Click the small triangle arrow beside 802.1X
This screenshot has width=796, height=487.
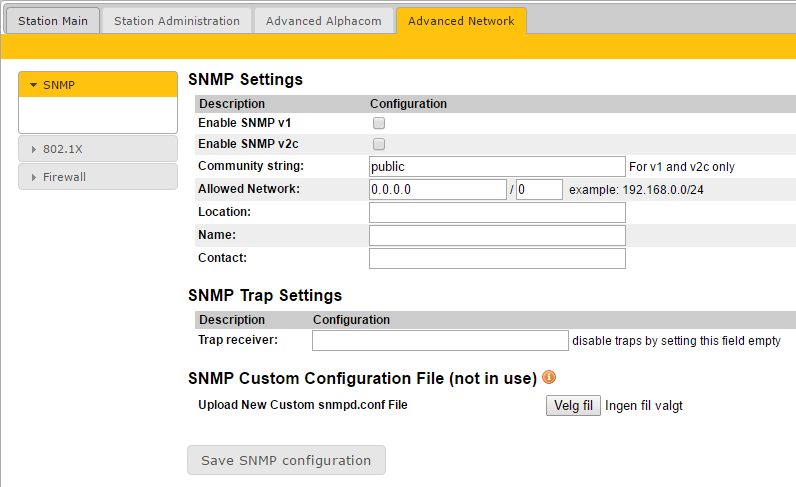34,149
